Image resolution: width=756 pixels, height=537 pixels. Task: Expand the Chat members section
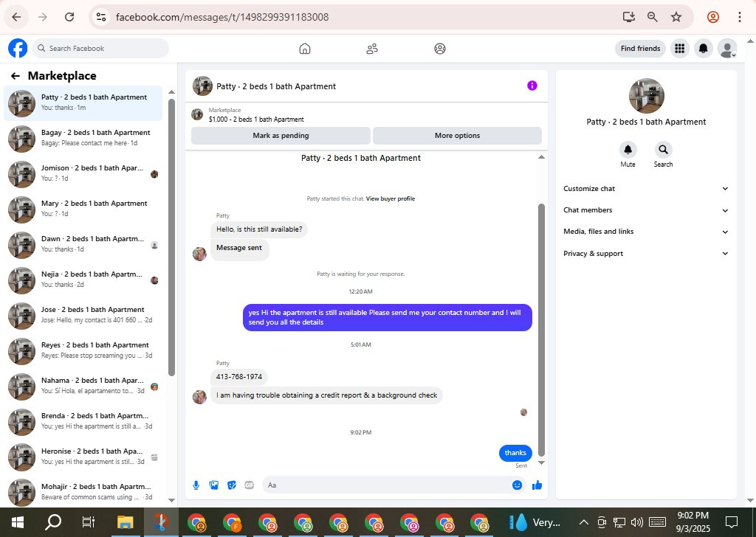click(645, 210)
